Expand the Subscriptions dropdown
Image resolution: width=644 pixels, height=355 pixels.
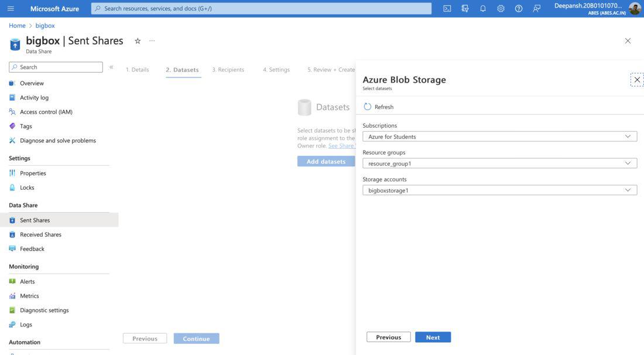coord(499,136)
